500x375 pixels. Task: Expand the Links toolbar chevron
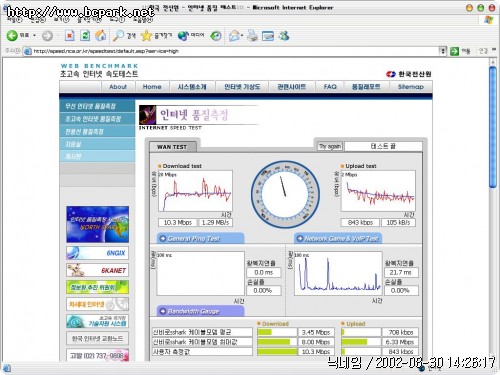tap(494, 50)
